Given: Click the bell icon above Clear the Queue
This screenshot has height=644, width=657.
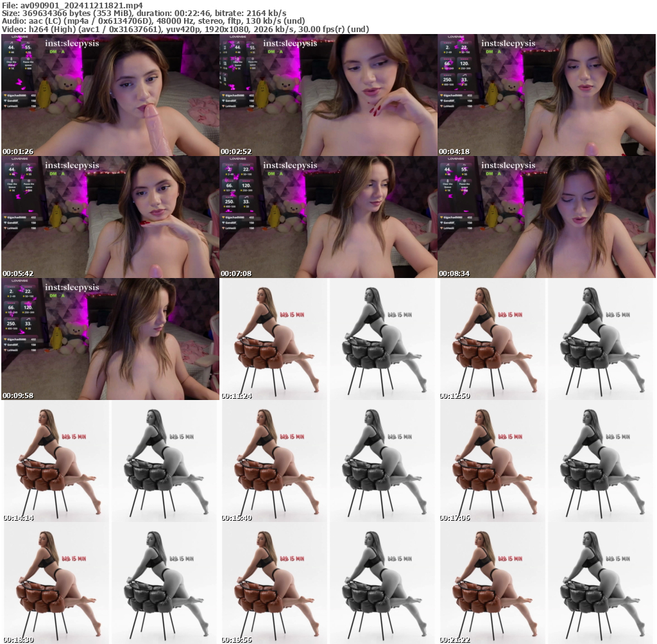Looking at the screenshot, I should 12,58.
